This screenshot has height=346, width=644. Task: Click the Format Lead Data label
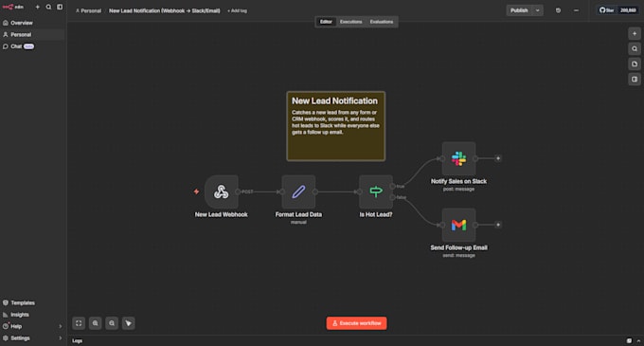pos(298,214)
